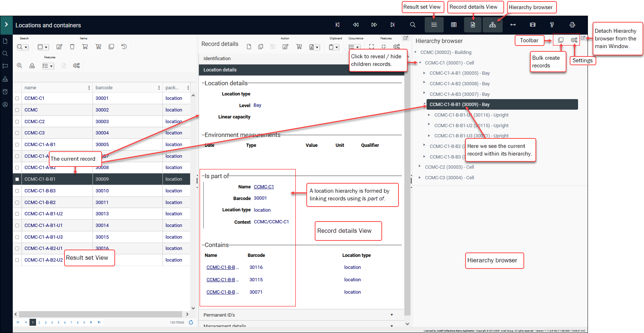Jump to page 5 in result set pagination
The image size is (644, 333).
[58, 322]
